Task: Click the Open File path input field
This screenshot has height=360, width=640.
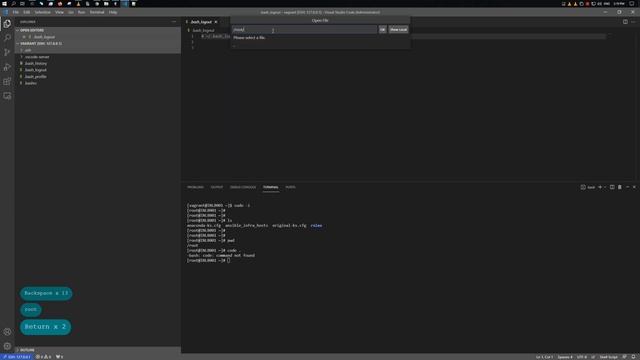Action: click(304, 29)
